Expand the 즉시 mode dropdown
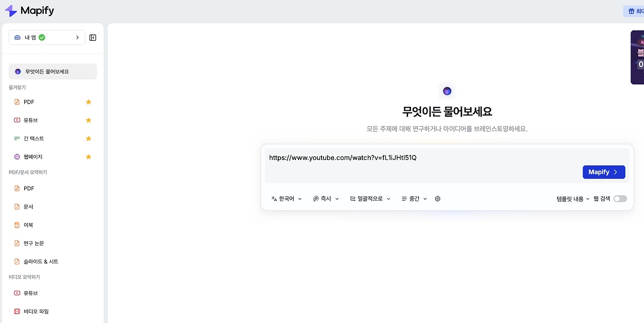Screen dimensions: 644x323 326,198
